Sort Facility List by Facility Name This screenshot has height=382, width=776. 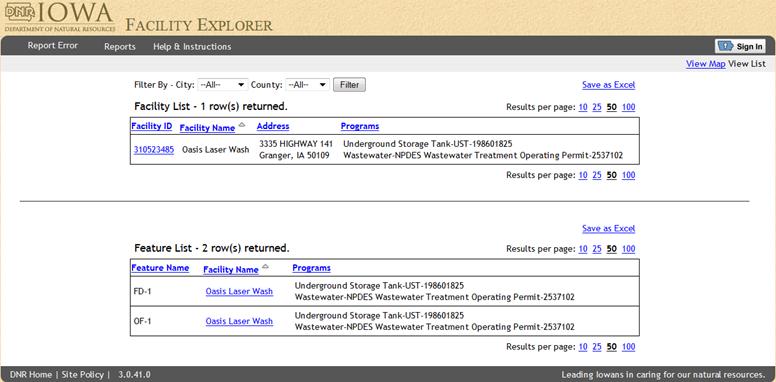click(207, 128)
